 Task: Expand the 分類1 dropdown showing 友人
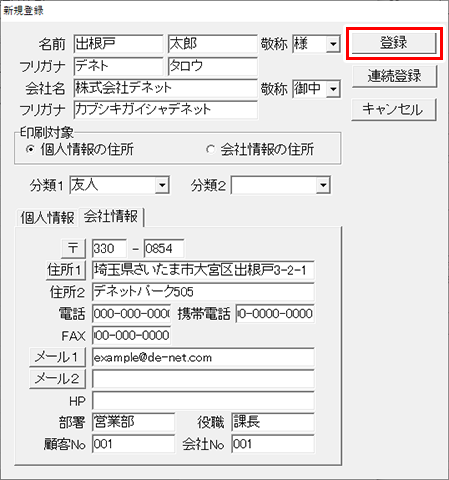(x=162, y=185)
